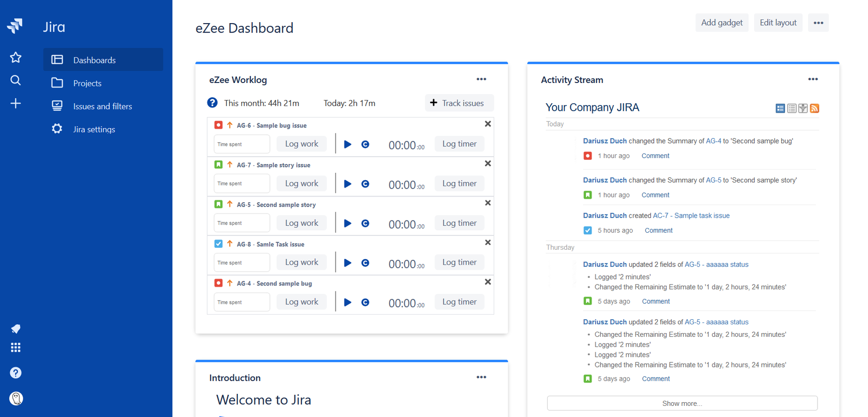Reset timer for AG-4 Second sample bug

coord(365,303)
